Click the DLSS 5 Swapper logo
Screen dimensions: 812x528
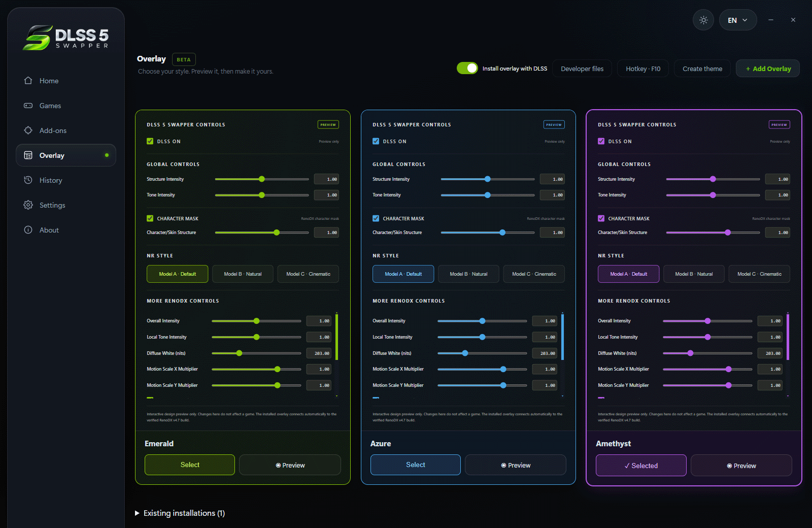(66, 38)
